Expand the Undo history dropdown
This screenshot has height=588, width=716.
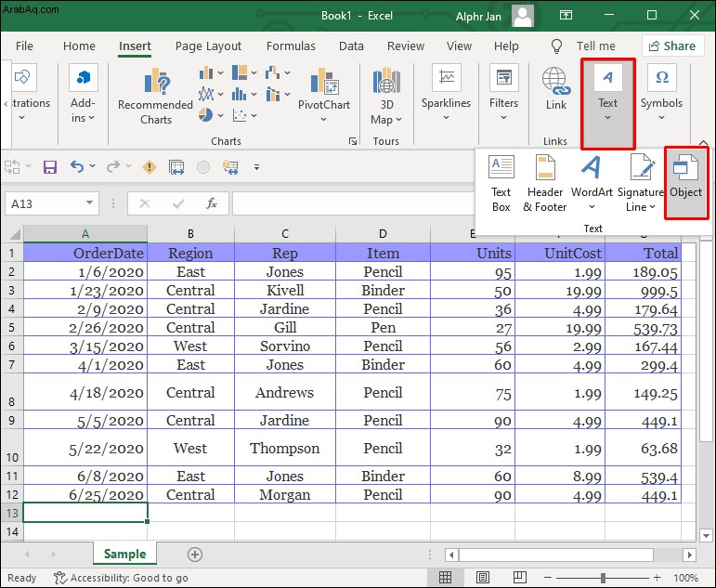point(92,166)
